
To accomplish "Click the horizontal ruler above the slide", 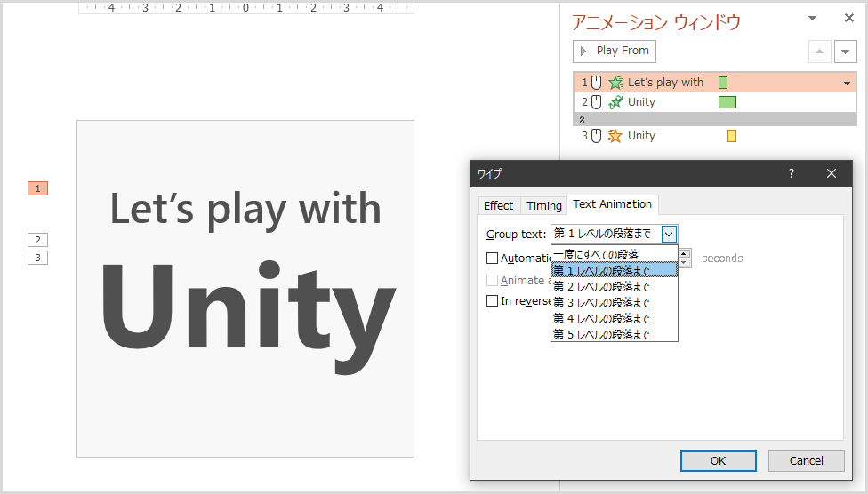I will [245, 8].
